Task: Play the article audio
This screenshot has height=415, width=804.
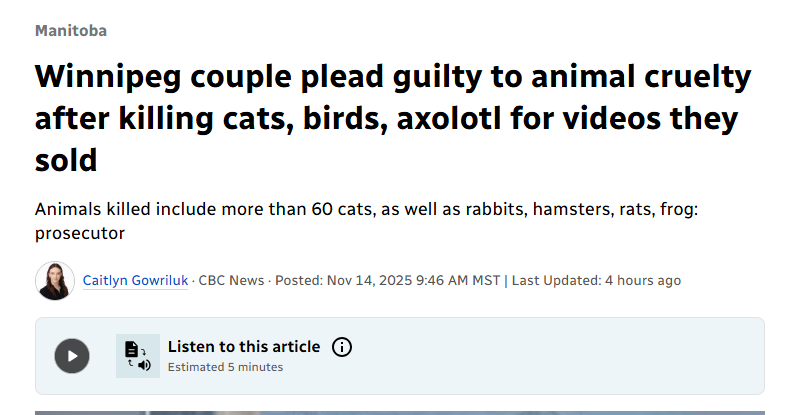Action: [71, 356]
